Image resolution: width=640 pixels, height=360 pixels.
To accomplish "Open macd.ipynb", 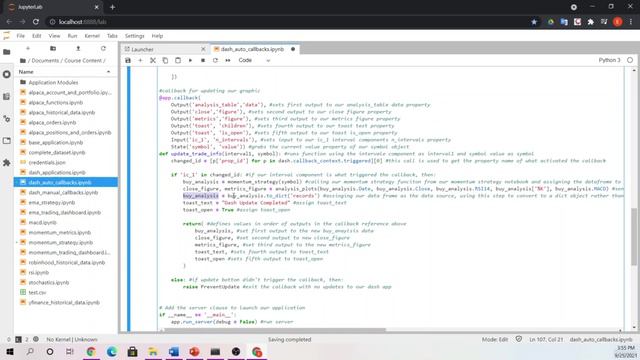I will click(42, 222).
